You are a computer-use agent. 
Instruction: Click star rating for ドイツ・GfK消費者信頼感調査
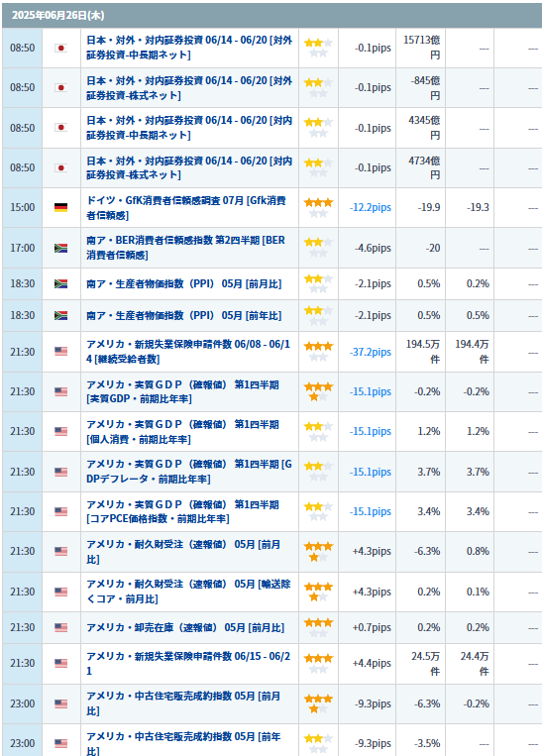318,207
